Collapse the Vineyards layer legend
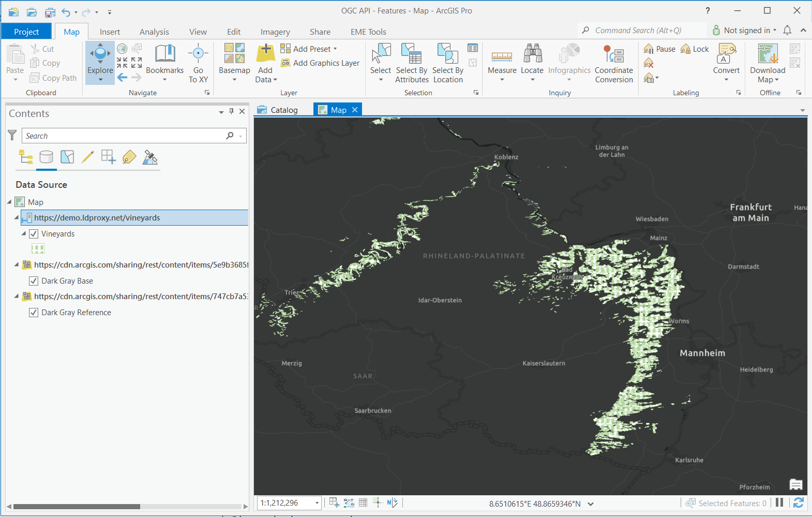812x517 pixels. [x=24, y=234]
